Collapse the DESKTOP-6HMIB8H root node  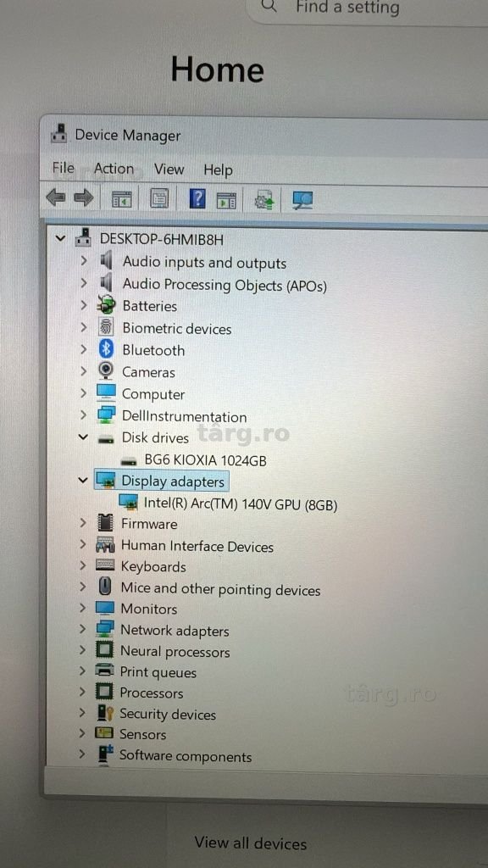(60, 238)
